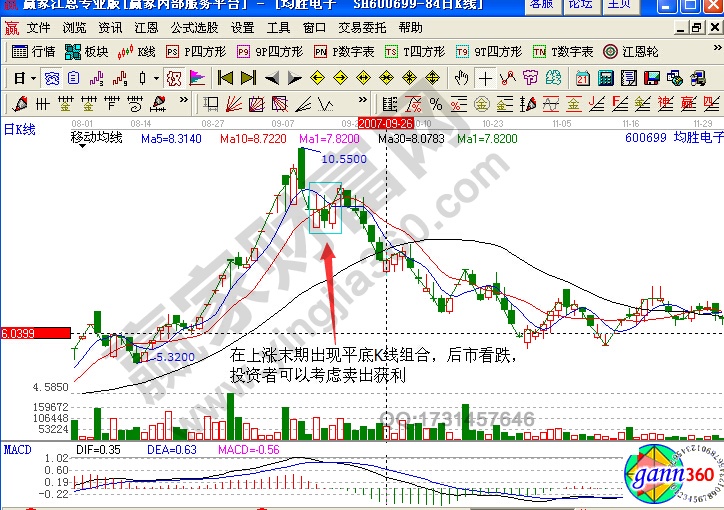The height and width of the screenshot is (510, 724).
Task: Click the MACD indicator label
Action: [x=18, y=450]
